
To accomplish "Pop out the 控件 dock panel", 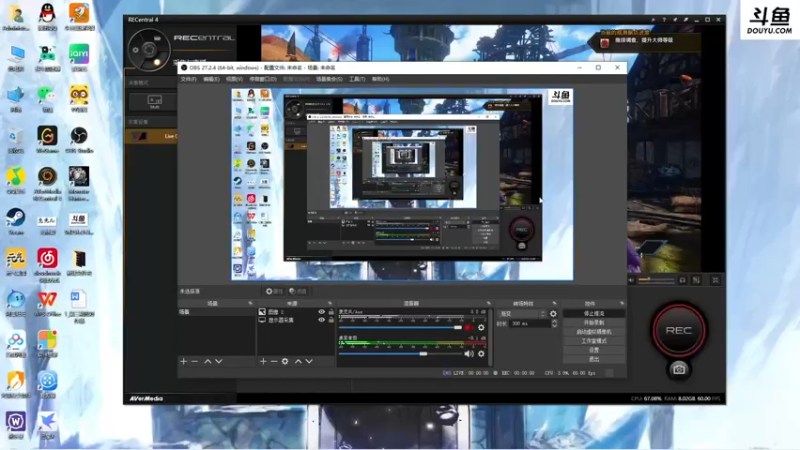I will [622, 303].
